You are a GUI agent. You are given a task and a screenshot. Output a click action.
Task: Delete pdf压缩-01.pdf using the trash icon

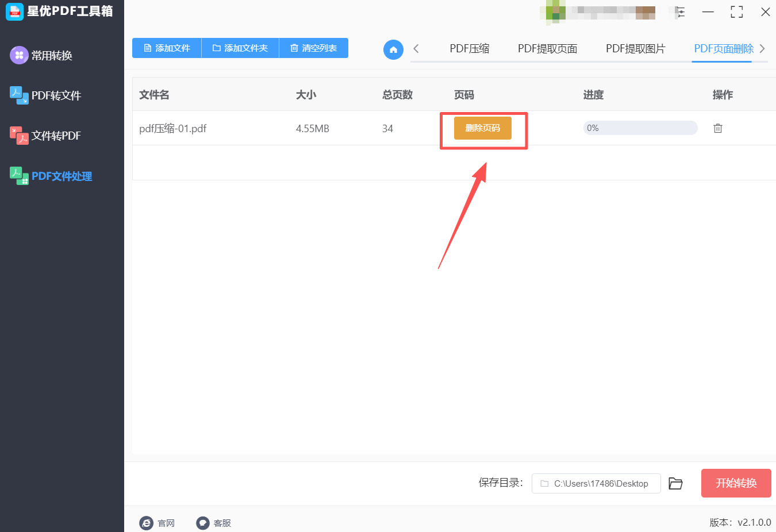pos(717,128)
